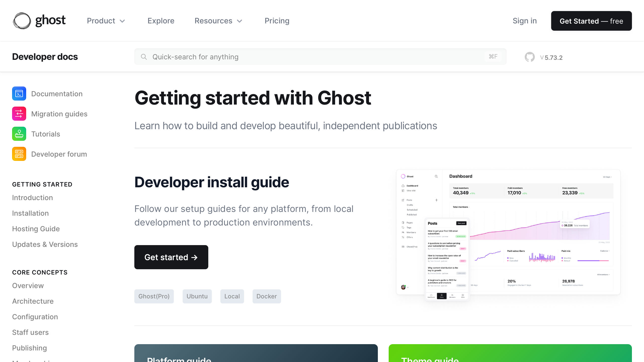644x362 pixels.
Task: Click the Get started arrow button
Action: [x=171, y=257]
